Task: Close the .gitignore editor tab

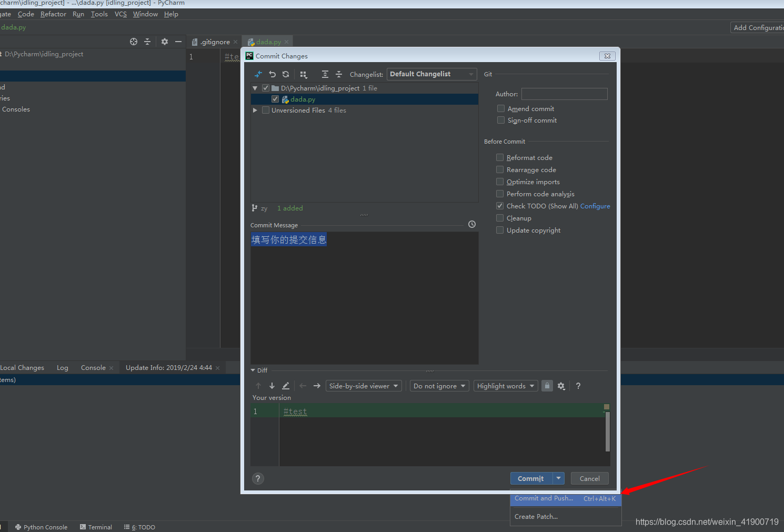Action: 235,42
